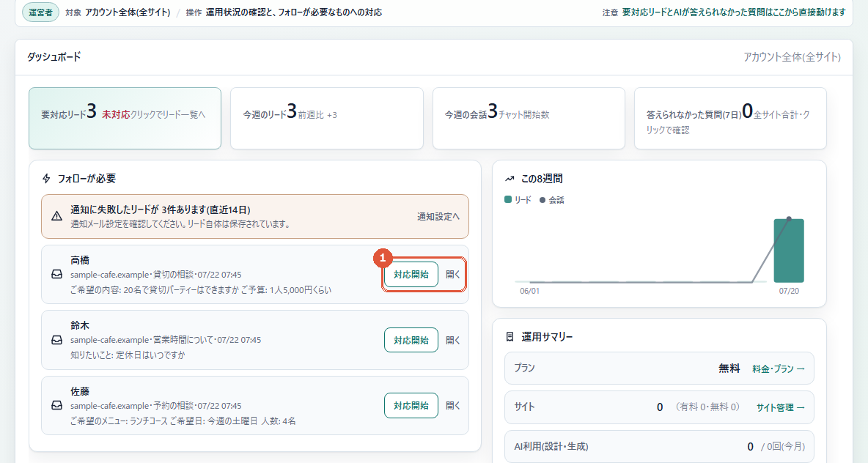Click the 無料 plan value
868x463 pixels.
(x=729, y=368)
